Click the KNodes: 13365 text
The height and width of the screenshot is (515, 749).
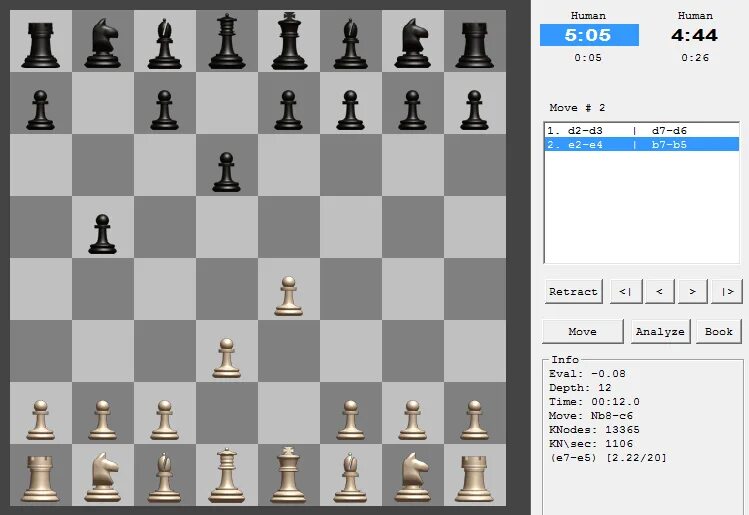[x=594, y=429]
